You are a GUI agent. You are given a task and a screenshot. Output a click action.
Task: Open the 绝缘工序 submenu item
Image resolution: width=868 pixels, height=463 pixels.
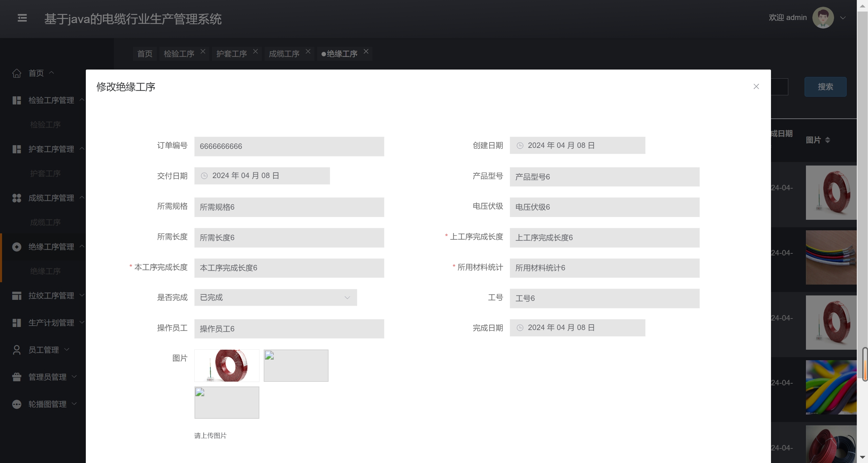(45, 271)
